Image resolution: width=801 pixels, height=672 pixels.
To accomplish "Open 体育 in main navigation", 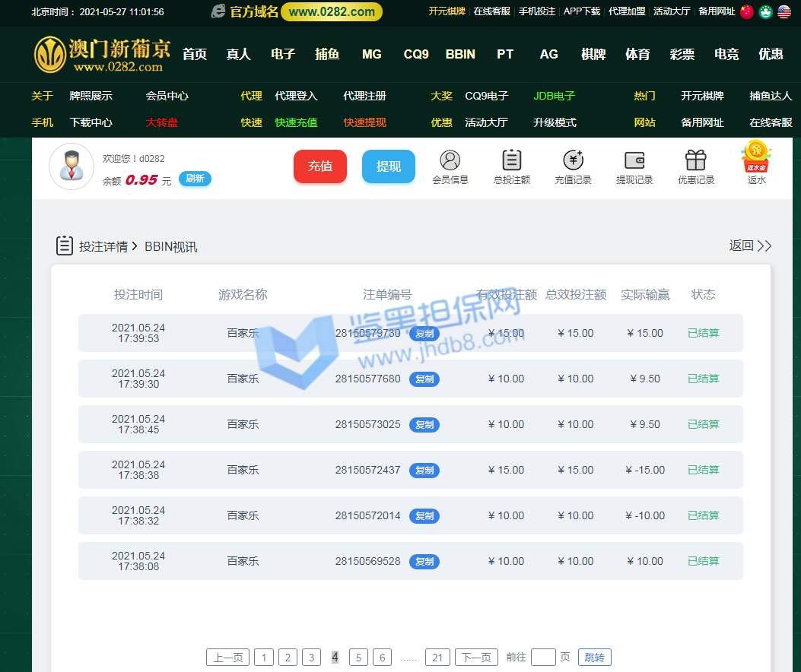I will click(x=637, y=54).
